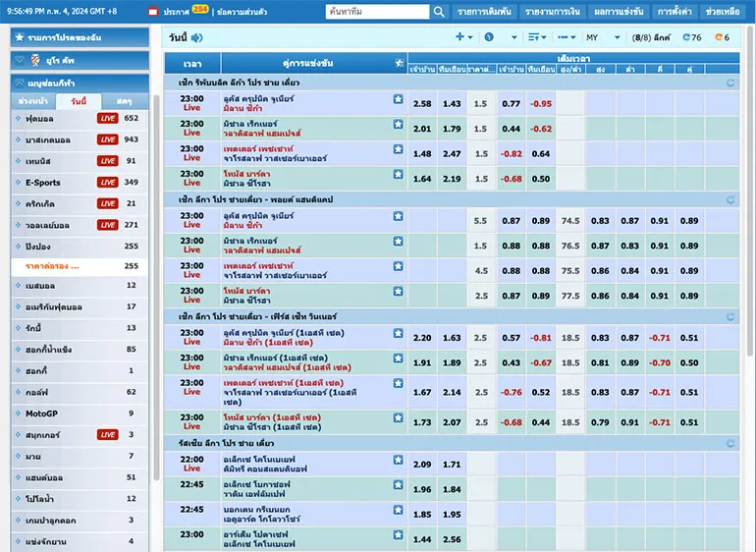The width and height of the screenshot is (756, 552).
Task: Open การตั้งค่า settings menu
Action: click(675, 12)
